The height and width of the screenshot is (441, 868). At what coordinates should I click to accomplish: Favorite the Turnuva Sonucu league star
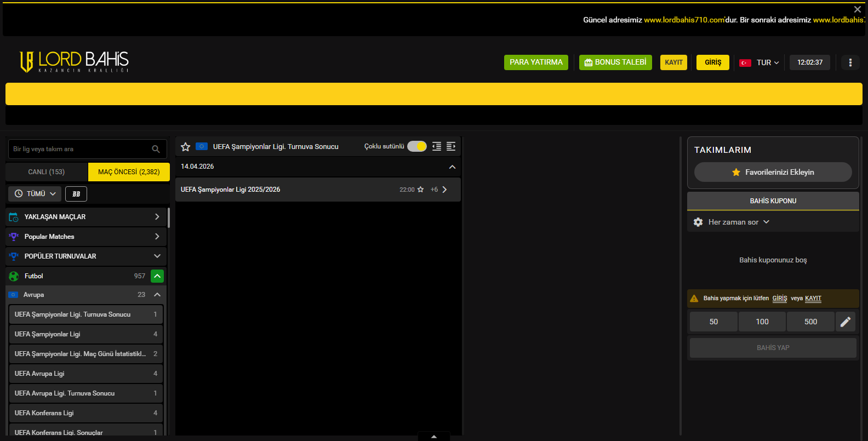(x=186, y=147)
